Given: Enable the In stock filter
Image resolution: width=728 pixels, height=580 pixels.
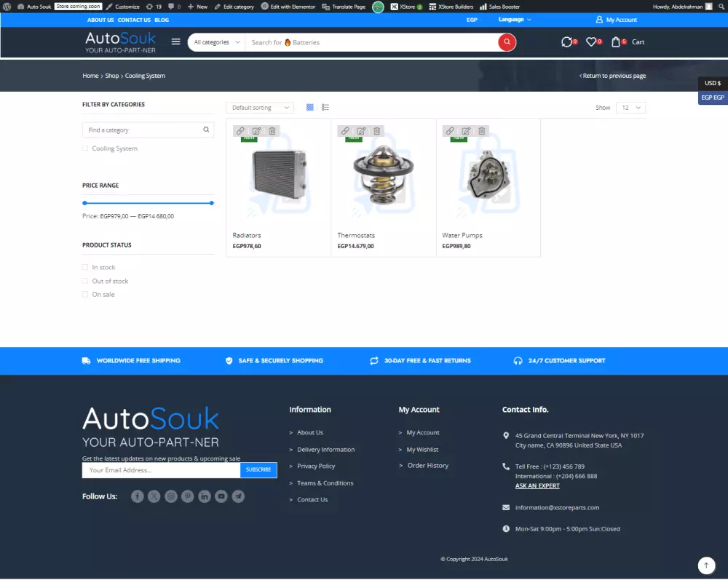Looking at the screenshot, I should [x=85, y=267].
